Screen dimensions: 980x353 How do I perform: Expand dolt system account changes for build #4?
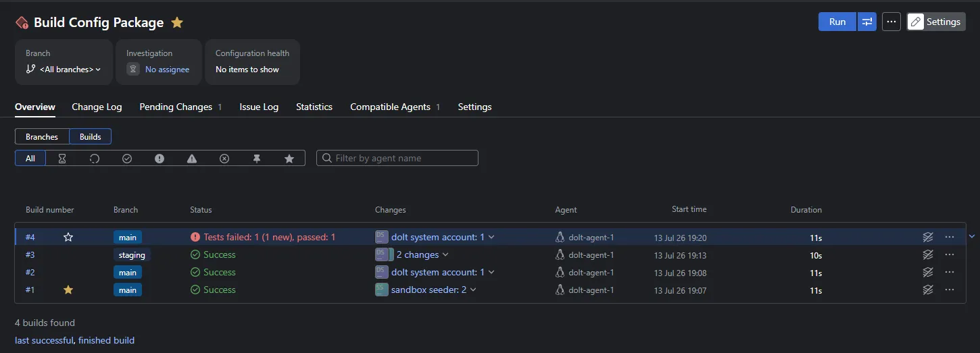[x=443, y=237]
